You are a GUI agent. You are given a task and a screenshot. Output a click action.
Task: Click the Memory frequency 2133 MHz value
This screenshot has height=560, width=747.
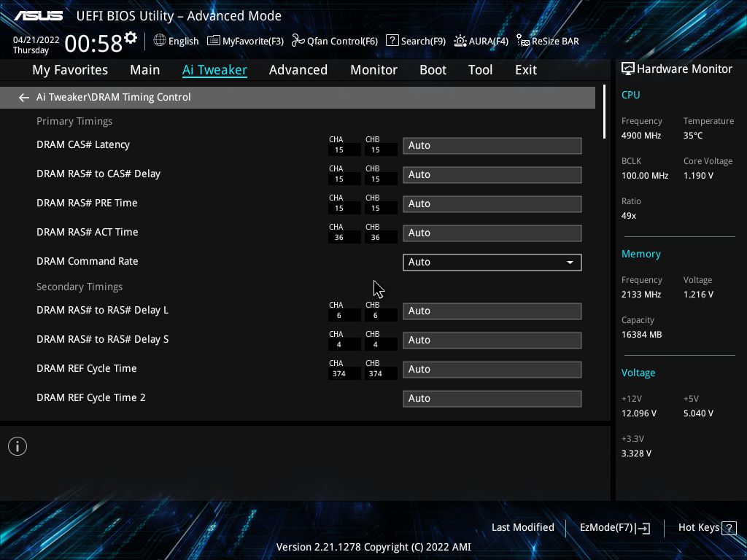(x=640, y=295)
